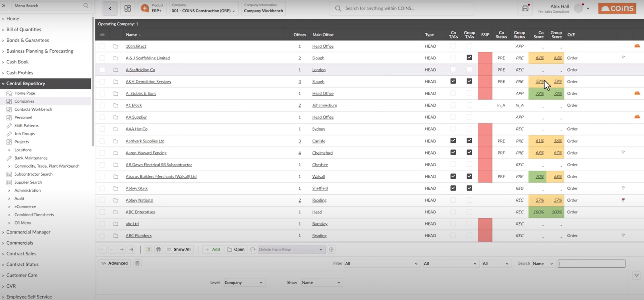Select row checkbox for 10architect
644x300 pixels.
(x=102, y=46)
